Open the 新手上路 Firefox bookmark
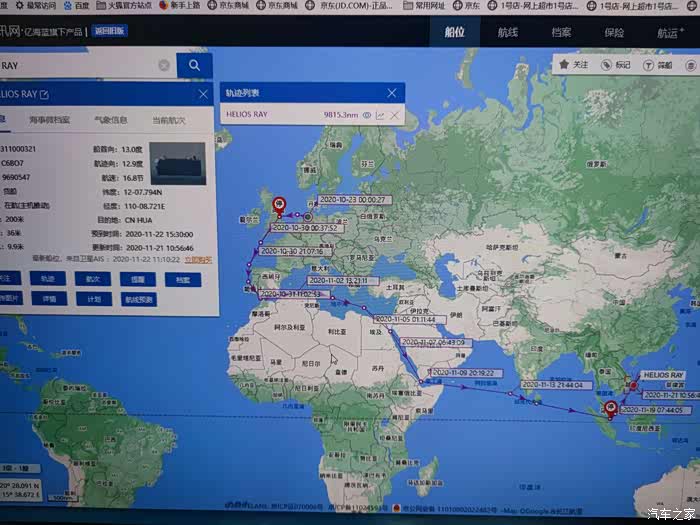The image size is (700, 525). coord(179,6)
